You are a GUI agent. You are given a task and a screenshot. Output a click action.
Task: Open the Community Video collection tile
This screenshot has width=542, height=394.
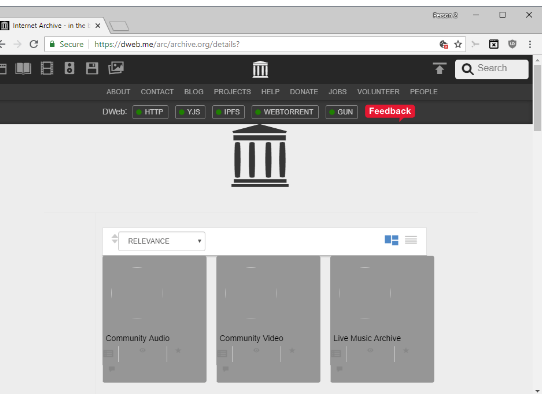(x=268, y=319)
